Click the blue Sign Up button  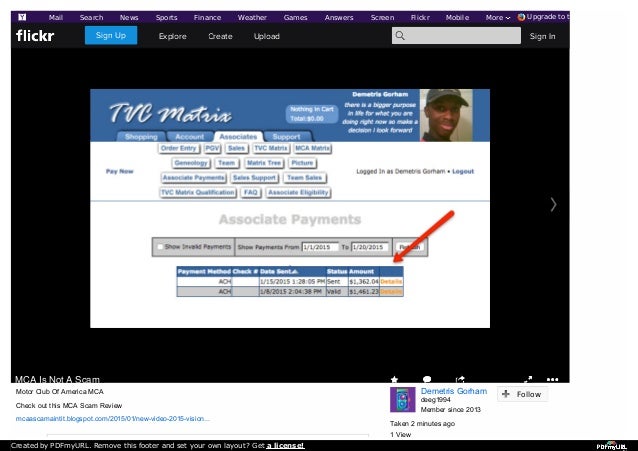[111, 35]
